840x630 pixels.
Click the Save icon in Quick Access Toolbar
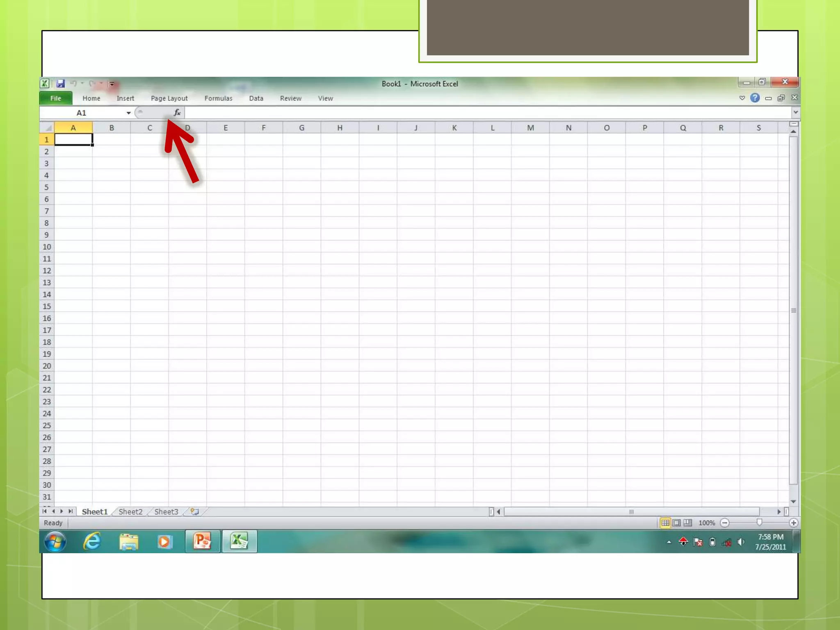(x=61, y=84)
